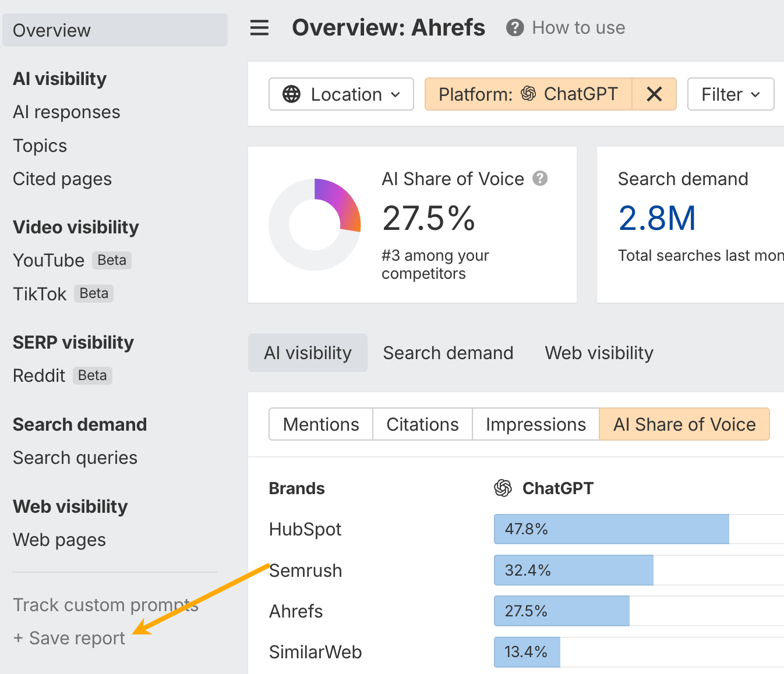Screen dimensions: 784x674
Task: Open the Web visibility tab
Action: point(599,353)
